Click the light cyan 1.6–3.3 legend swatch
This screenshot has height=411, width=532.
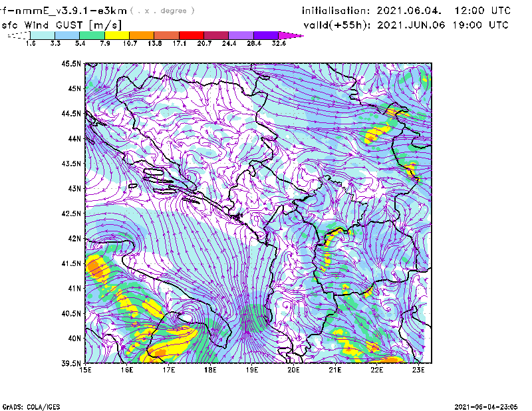(x=43, y=35)
